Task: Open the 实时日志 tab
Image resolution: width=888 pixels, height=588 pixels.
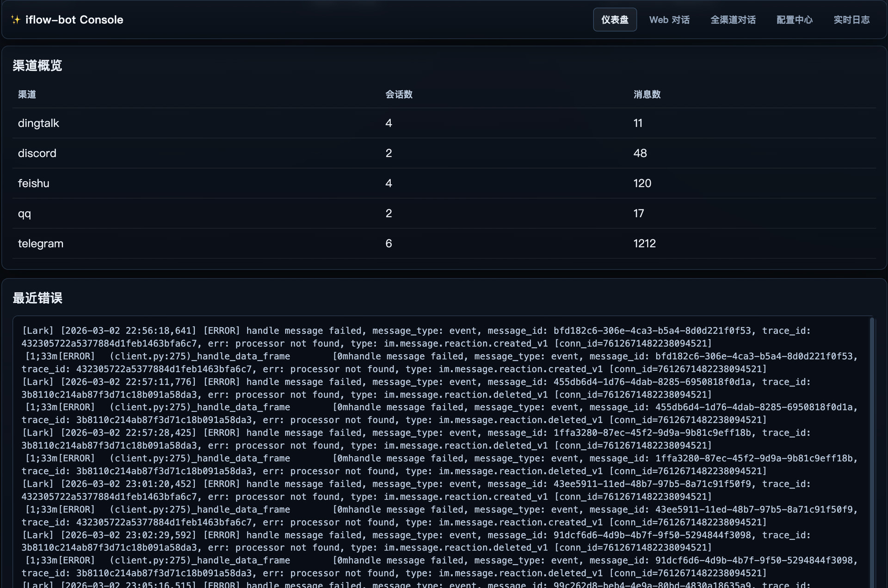Action: click(851, 20)
